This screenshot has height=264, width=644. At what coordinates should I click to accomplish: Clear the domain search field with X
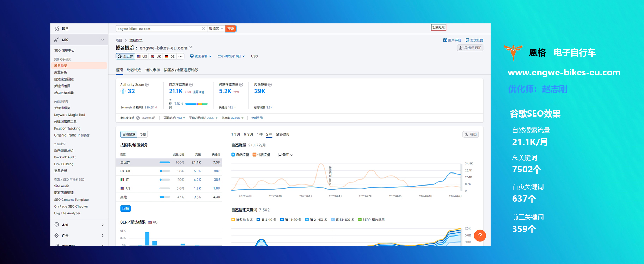pos(203,29)
